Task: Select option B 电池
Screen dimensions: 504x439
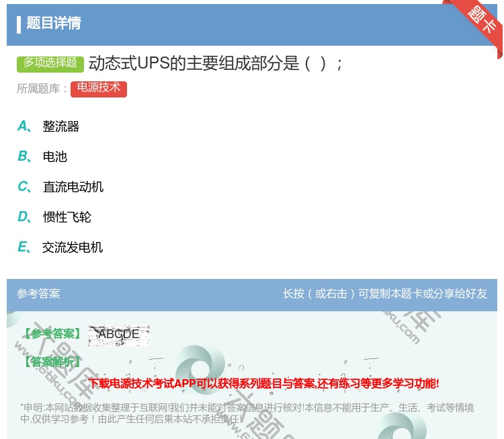Action: (42, 156)
